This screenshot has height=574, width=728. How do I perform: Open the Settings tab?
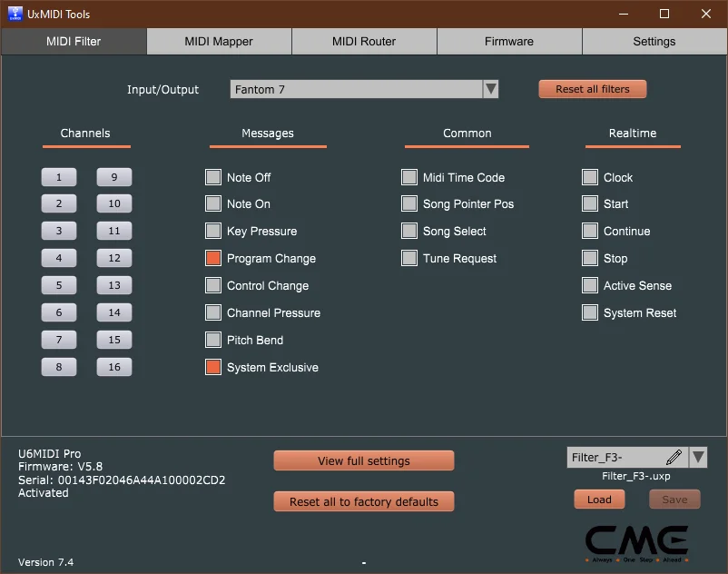(654, 42)
